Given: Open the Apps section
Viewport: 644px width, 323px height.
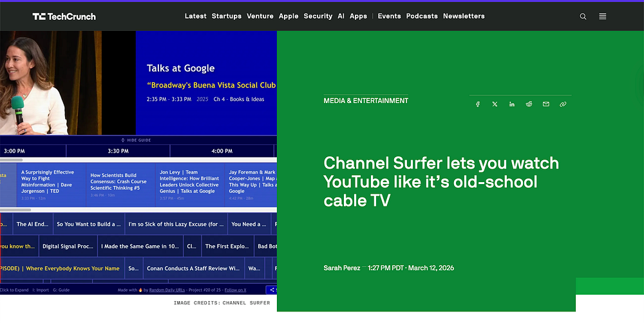Looking at the screenshot, I should pyautogui.click(x=358, y=16).
